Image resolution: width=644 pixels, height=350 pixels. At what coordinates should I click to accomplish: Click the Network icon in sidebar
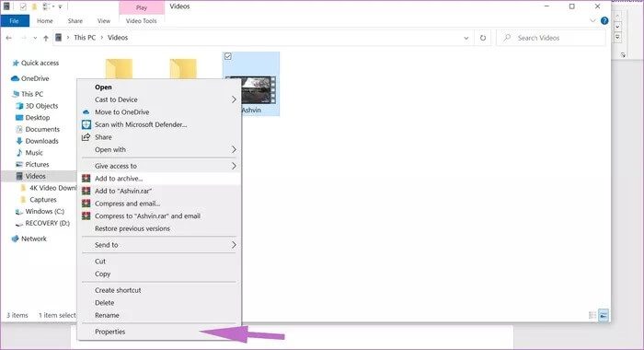(x=16, y=239)
